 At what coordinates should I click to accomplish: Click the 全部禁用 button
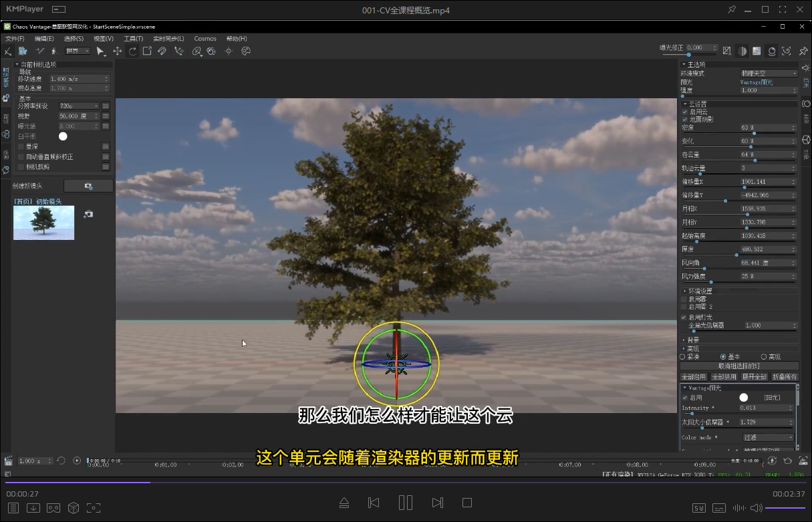[x=724, y=377]
